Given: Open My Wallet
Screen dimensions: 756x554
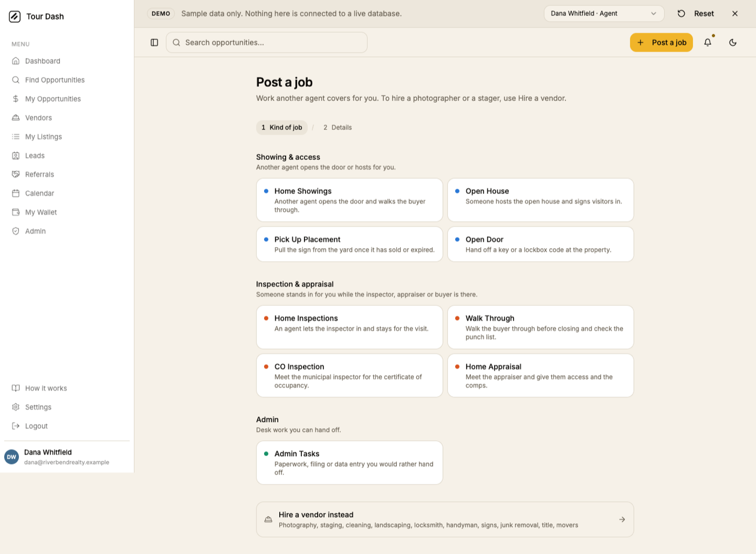Looking at the screenshot, I should [x=67, y=212].
